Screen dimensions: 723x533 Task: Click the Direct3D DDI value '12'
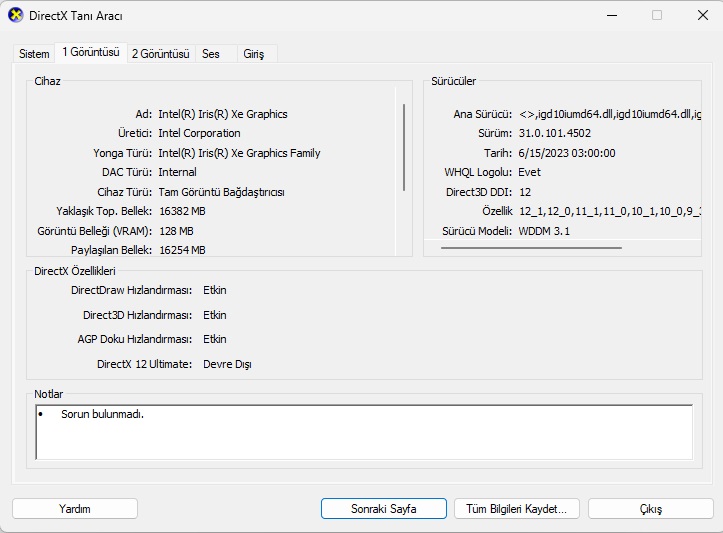click(525, 192)
